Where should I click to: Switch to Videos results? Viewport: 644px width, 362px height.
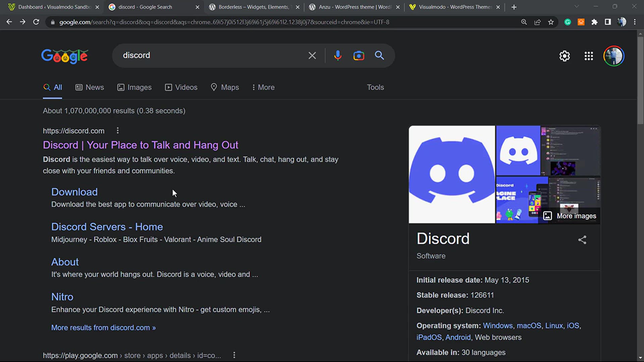(181, 87)
